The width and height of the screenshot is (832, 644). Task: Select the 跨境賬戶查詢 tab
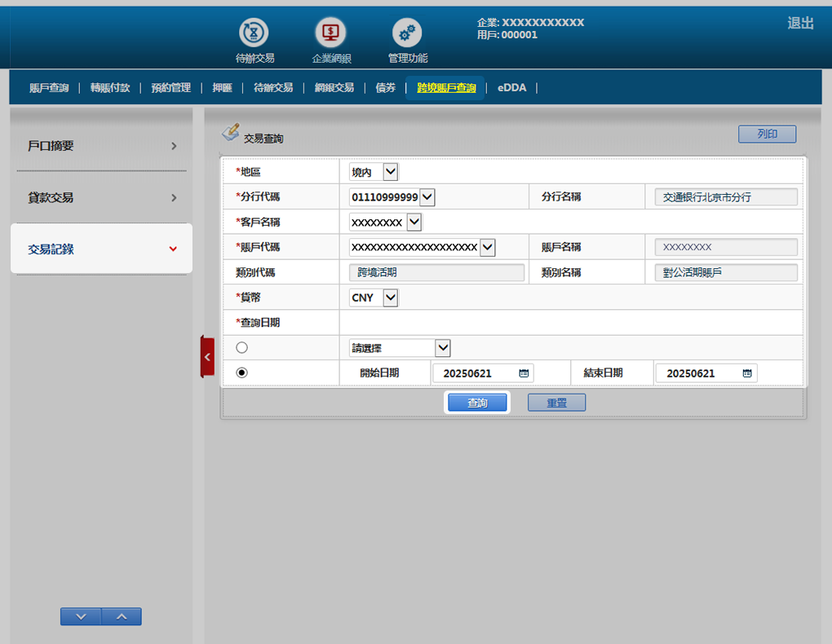point(446,88)
